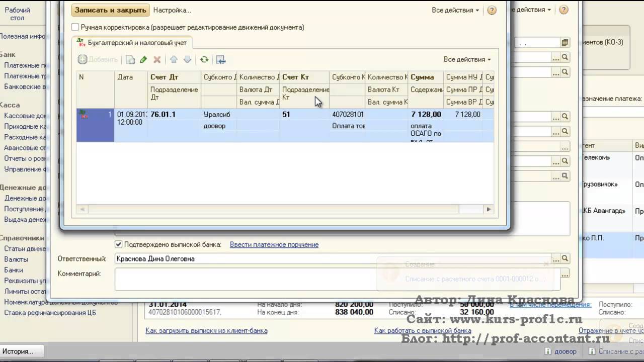Click the Счет Дт column header
This screenshot has height=362, width=644.
click(174, 77)
